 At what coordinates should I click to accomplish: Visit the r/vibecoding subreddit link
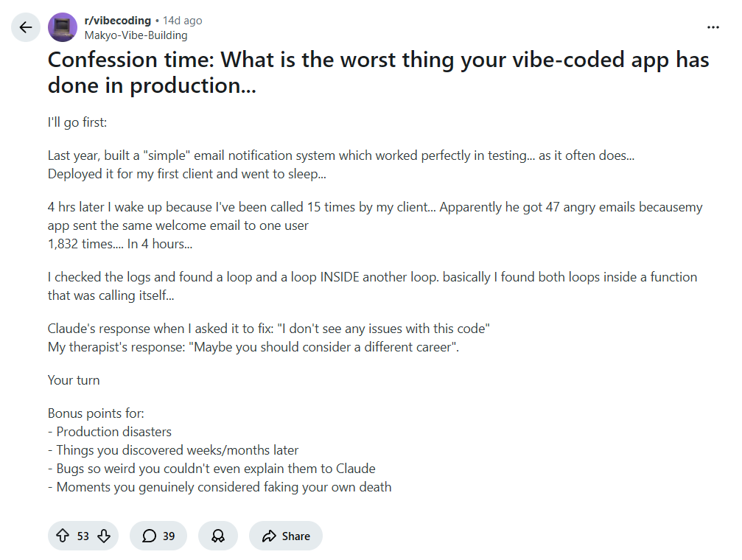[x=118, y=21]
